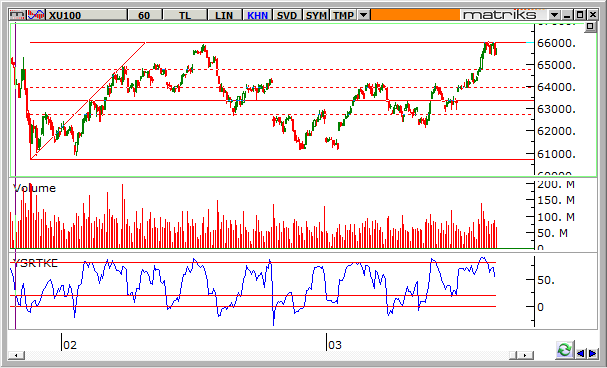Click the Matriks 'm' window icon
607x368 pixels.
pyautogui.click(x=17, y=15)
